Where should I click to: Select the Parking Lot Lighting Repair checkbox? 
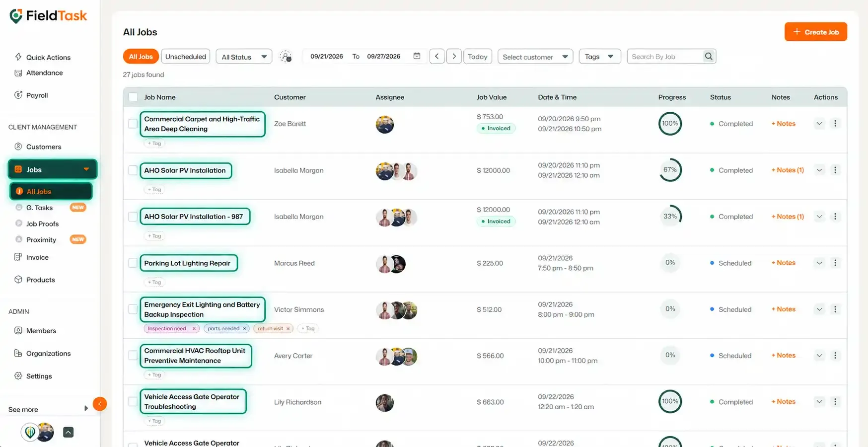[133, 263]
